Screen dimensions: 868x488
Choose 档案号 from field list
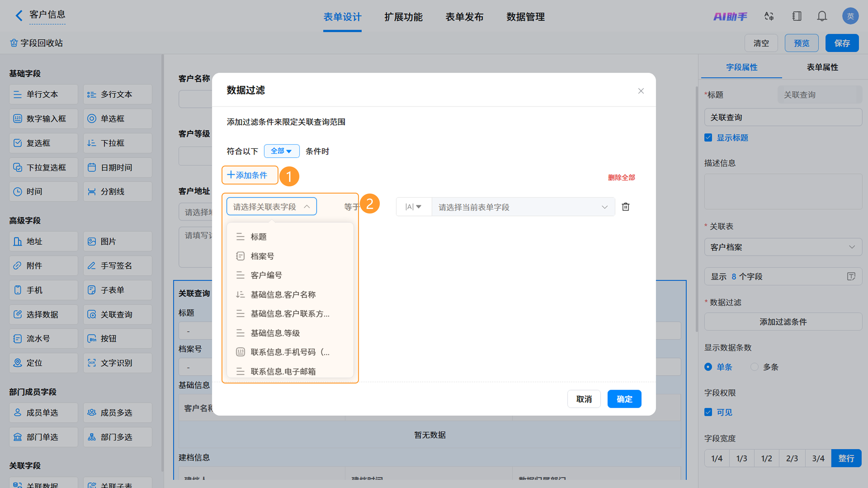(290, 256)
